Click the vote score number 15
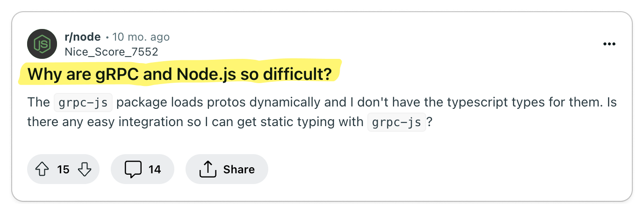Viewport: 644px width, 213px height. (x=63, y=169)
